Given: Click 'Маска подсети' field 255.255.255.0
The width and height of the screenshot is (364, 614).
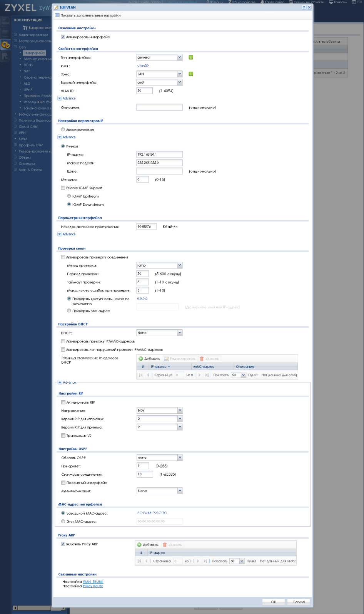Looking at the screenshot, I should (159, 163).
